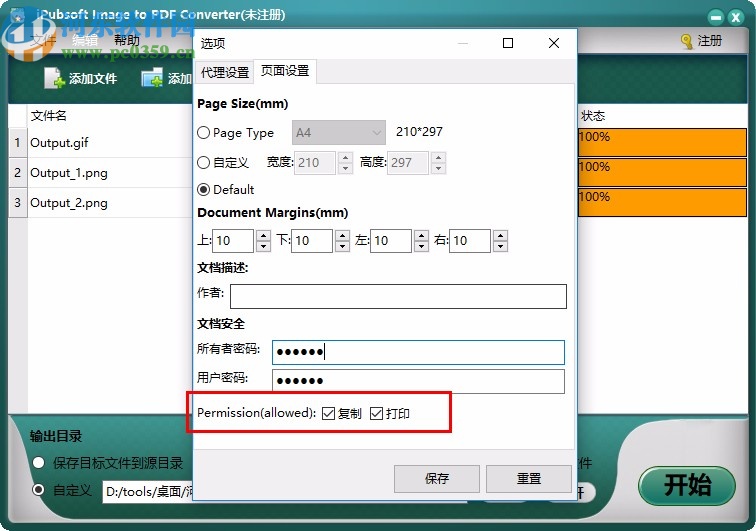Increase the 高度 height value

pyautogui.click(x=438, y=157)
